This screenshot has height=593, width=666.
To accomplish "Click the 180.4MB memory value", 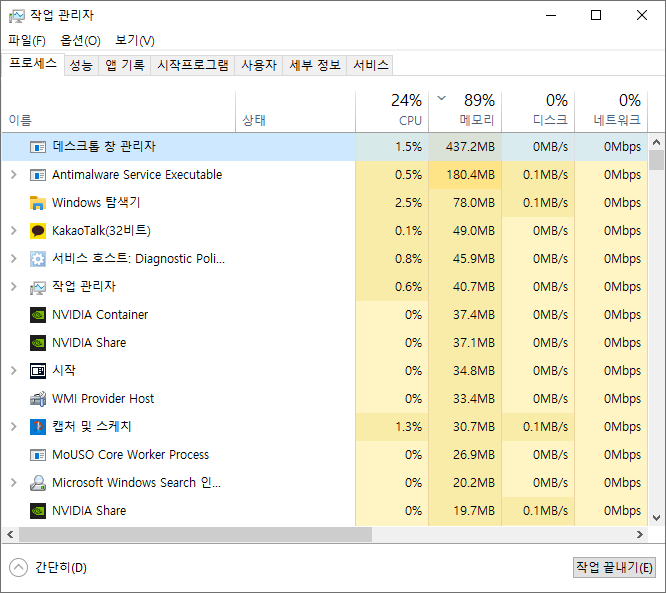I will (470, 175).
